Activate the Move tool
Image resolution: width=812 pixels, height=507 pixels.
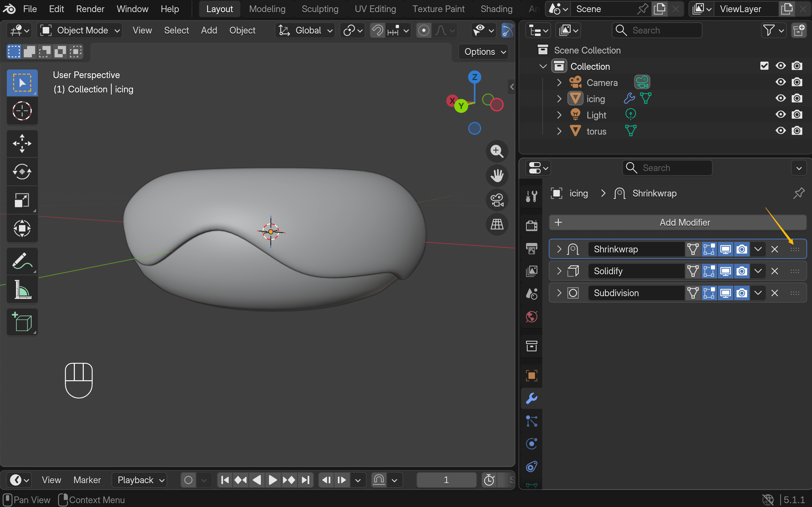point(22,144)
